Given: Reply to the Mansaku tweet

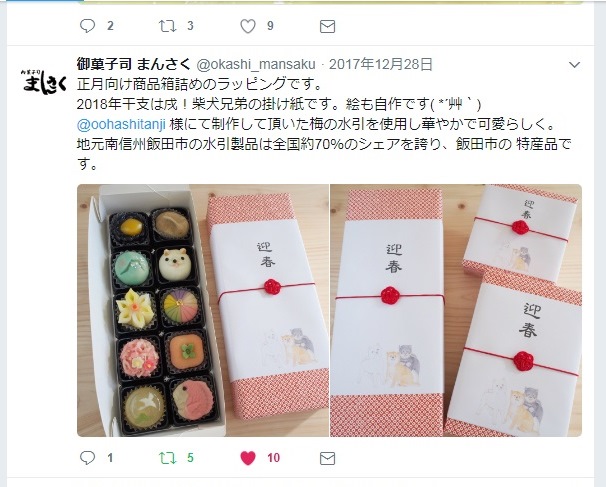Looking at the screenshot, I should (x=87, y=458).
